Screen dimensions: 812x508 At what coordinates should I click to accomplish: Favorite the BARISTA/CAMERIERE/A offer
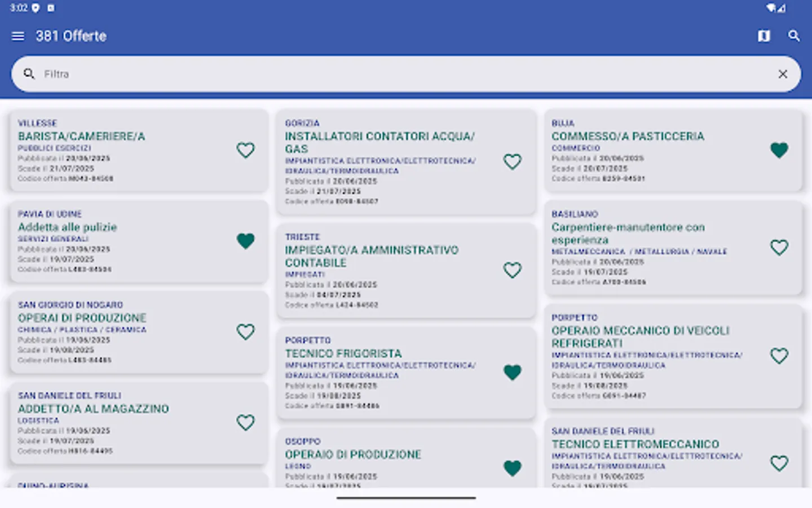[x=245, y=150]
